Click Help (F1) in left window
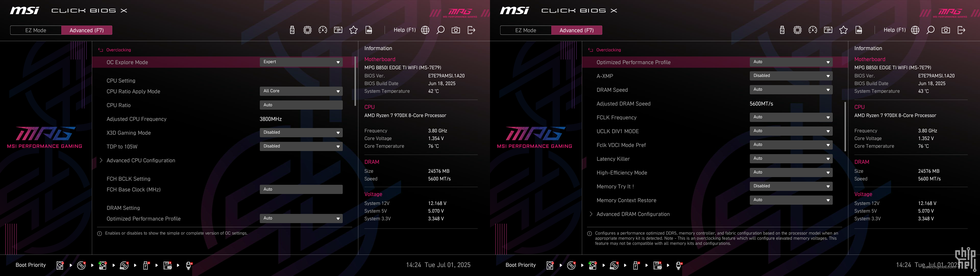Viewport: 980px width, 276px height. [405, 30]
